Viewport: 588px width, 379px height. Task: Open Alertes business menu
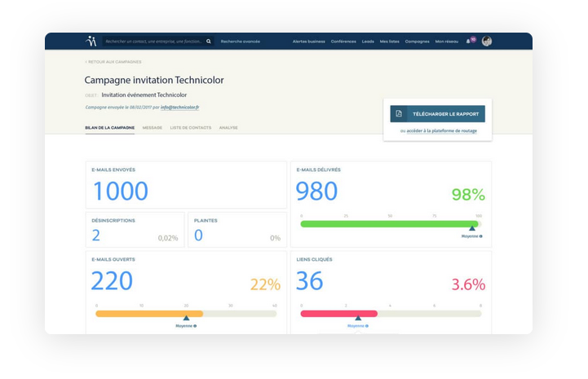point(308,42)
